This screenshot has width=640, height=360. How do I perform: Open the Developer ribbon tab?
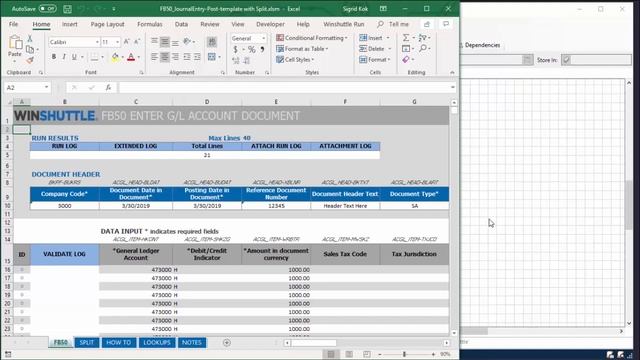point(270,24)
